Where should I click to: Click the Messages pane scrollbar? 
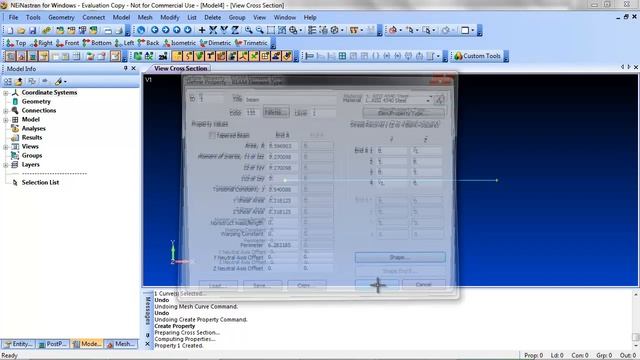636,320
